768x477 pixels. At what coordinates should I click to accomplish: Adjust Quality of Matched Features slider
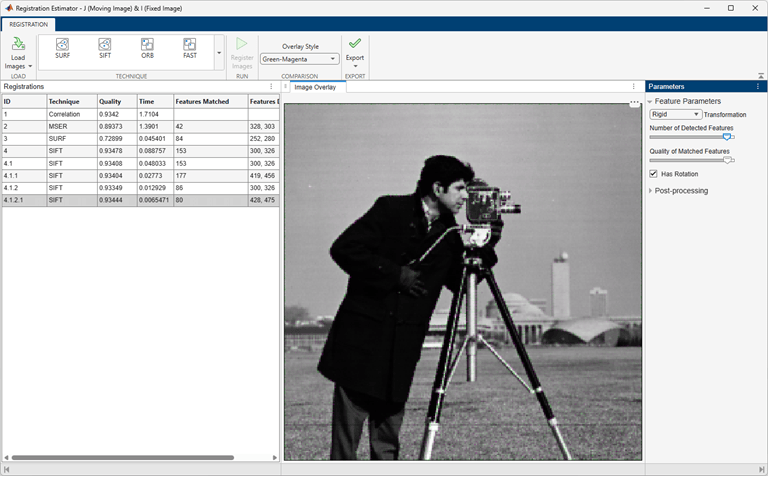728,160
